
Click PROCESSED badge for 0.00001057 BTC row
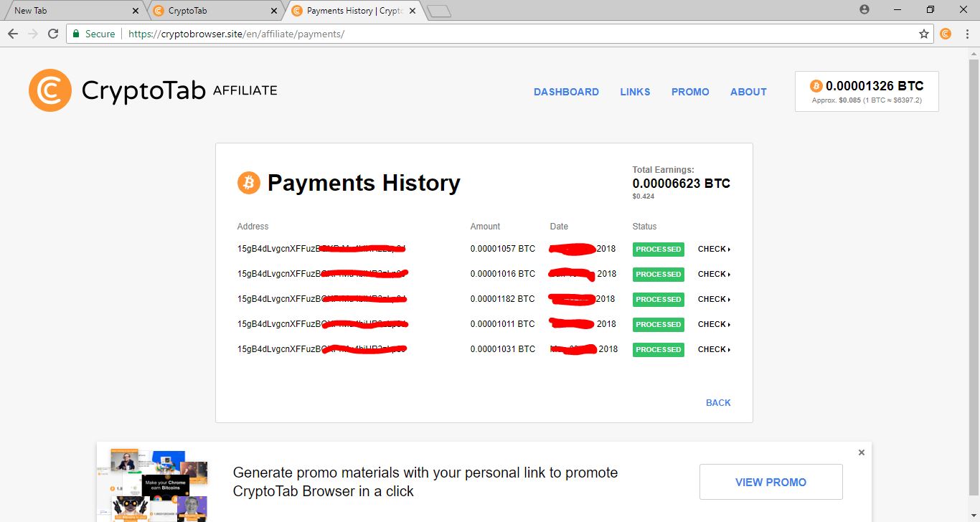[x=659, y=250]
